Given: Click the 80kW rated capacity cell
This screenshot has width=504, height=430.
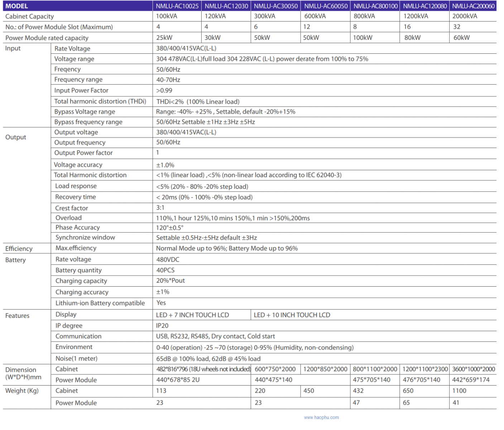Looking at the screenshot, I should (412, 38).
